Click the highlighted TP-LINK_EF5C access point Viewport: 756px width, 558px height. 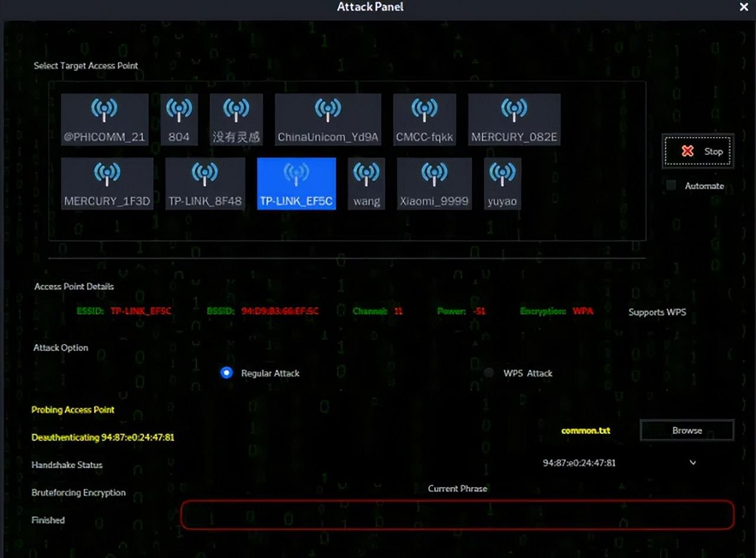click(296, 183)
